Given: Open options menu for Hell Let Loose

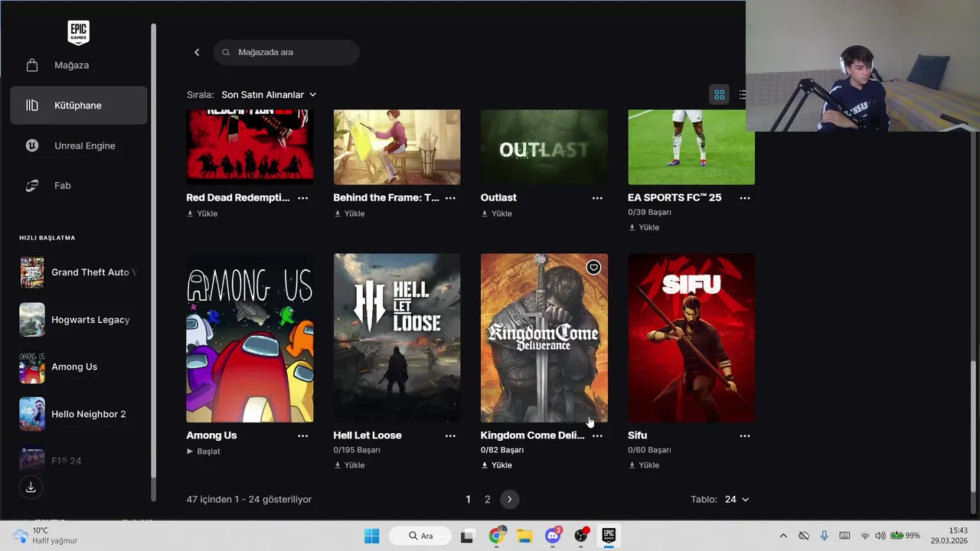Looking at the screenshot, I should [450, 435].
